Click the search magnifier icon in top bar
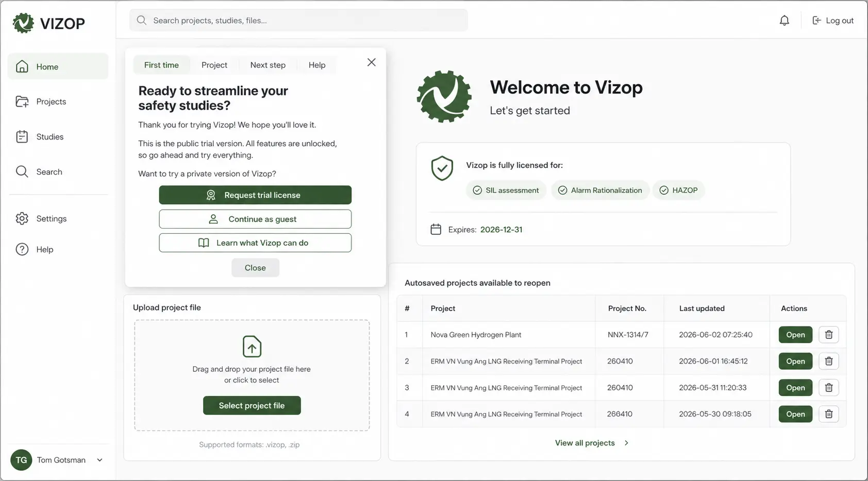 pyautogui.click(x=141, y=20)
